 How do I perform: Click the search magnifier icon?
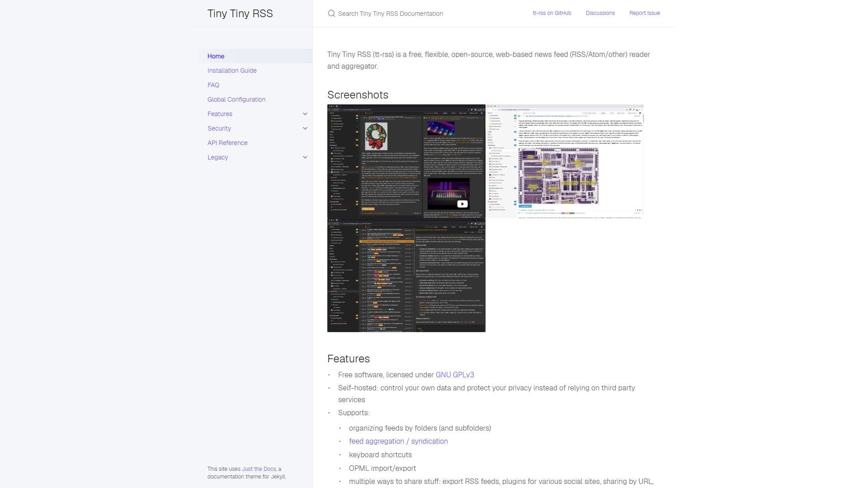coord(331,14)
